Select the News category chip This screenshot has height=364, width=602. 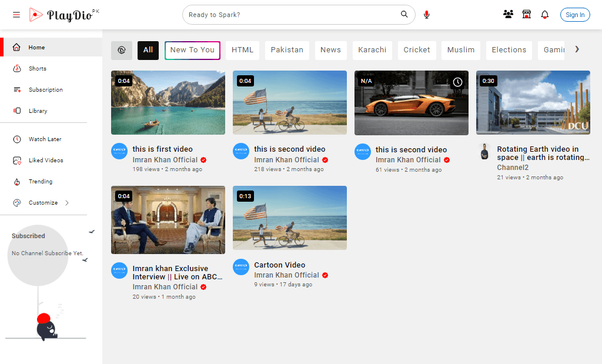(330, 51)
